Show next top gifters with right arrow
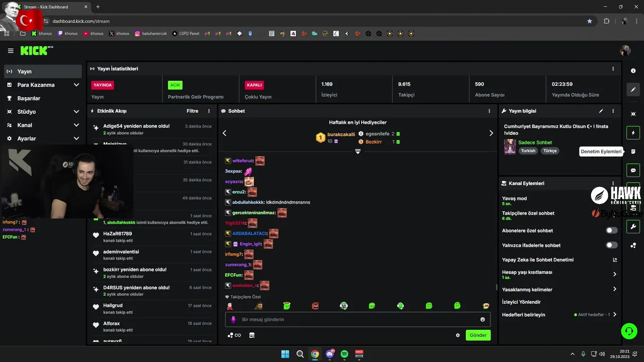This screenshot has height=362, width=644. click(x=491, y=133)
